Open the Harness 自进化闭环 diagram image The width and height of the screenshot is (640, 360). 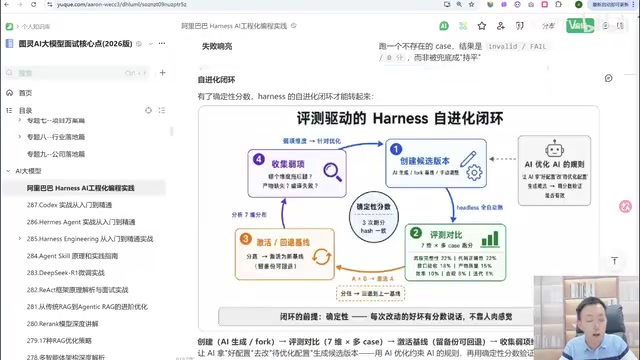(399, 218)
